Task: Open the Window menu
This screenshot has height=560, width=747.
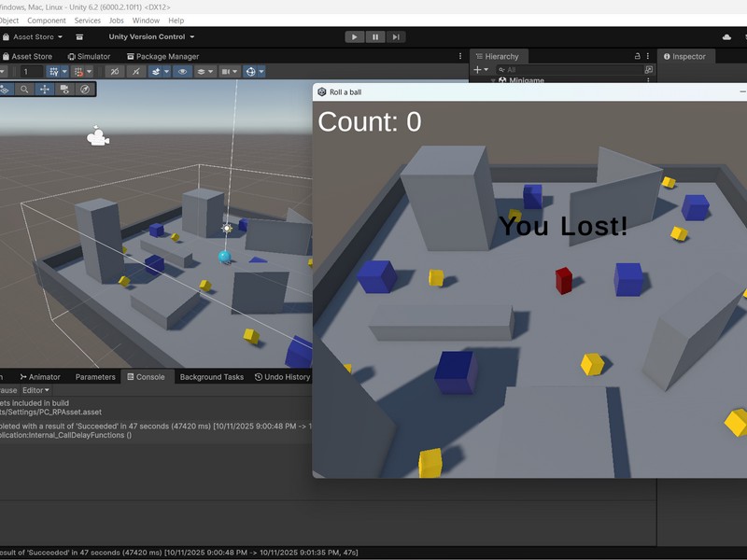Action: coord(146,21)
